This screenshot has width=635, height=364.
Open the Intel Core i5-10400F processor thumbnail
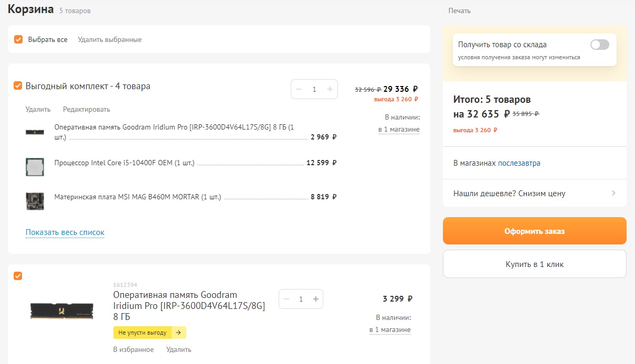(35, 167)
